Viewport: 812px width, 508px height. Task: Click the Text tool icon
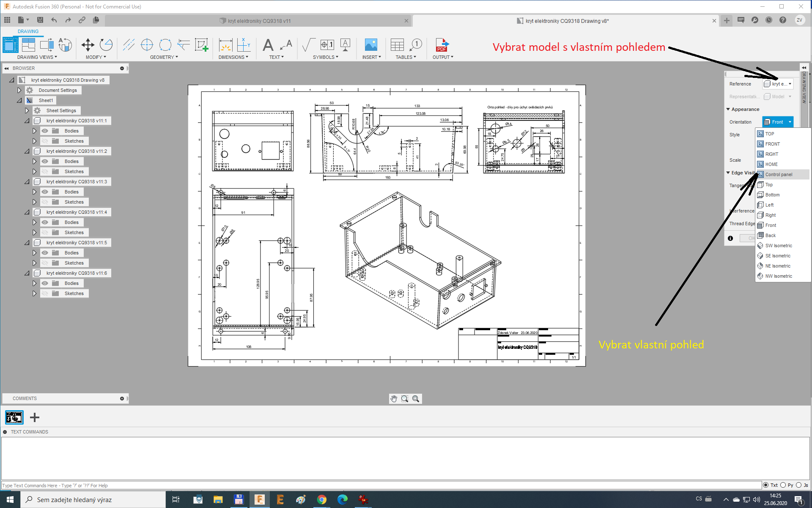[268, 45]
